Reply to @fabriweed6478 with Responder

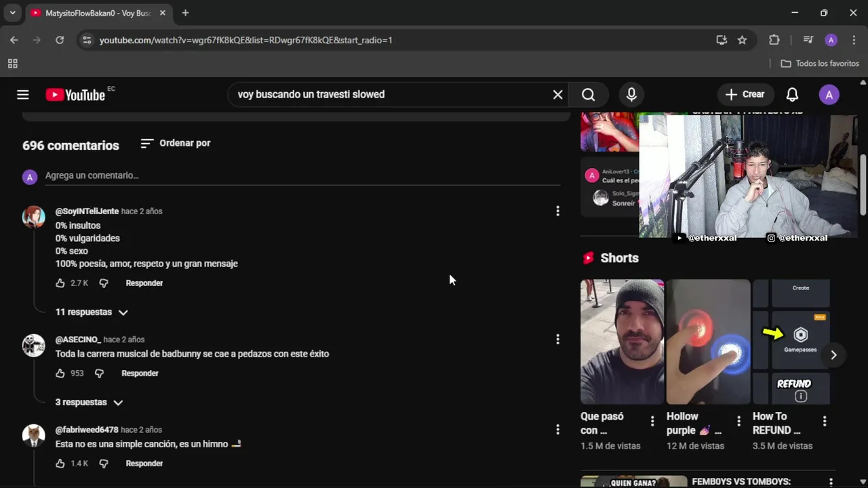(144, 464)
